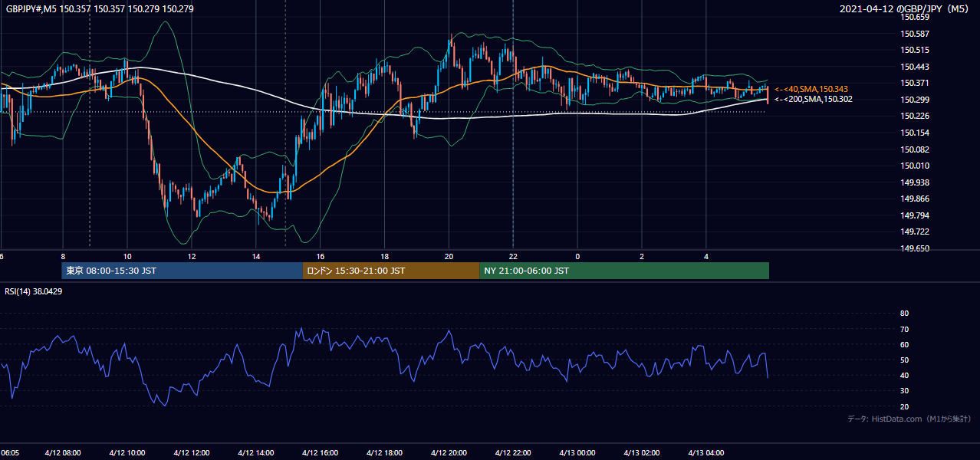
Task: Click price axis label 150.154
Action: (x=914, y=133)
